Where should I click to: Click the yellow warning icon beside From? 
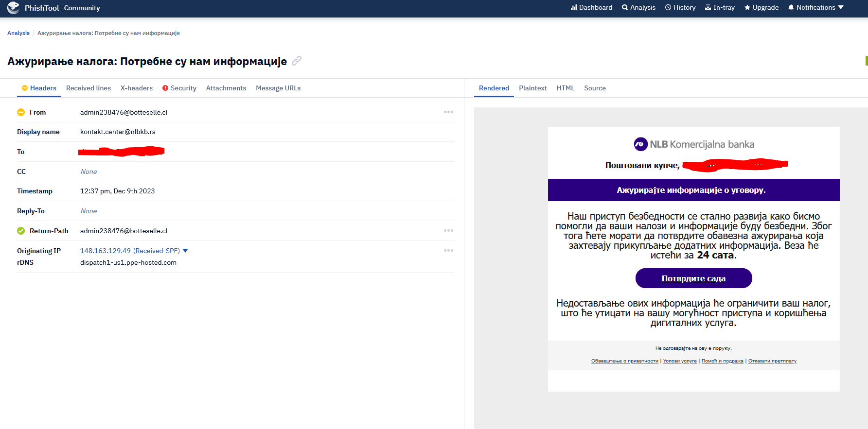(x=21, y=112)
